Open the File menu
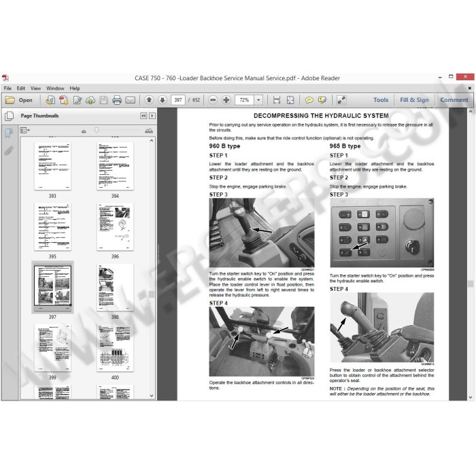The image size is (476, 476). 7,88
